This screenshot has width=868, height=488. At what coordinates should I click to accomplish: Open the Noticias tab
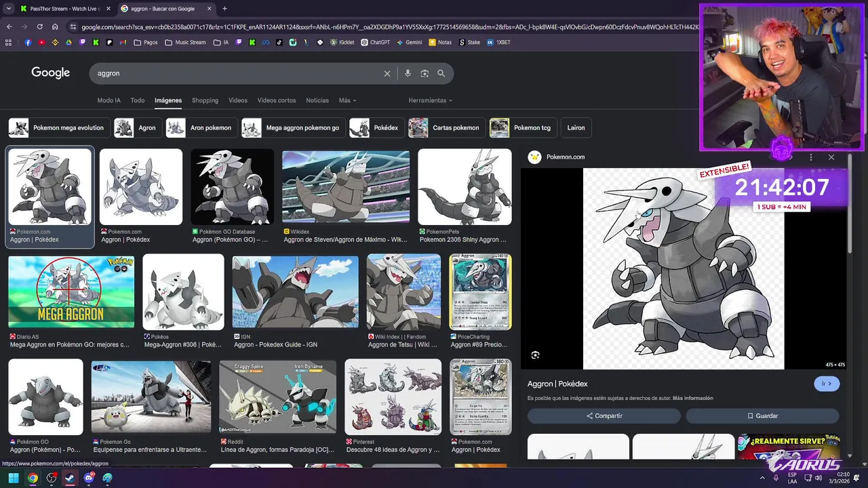coord(317,100)
